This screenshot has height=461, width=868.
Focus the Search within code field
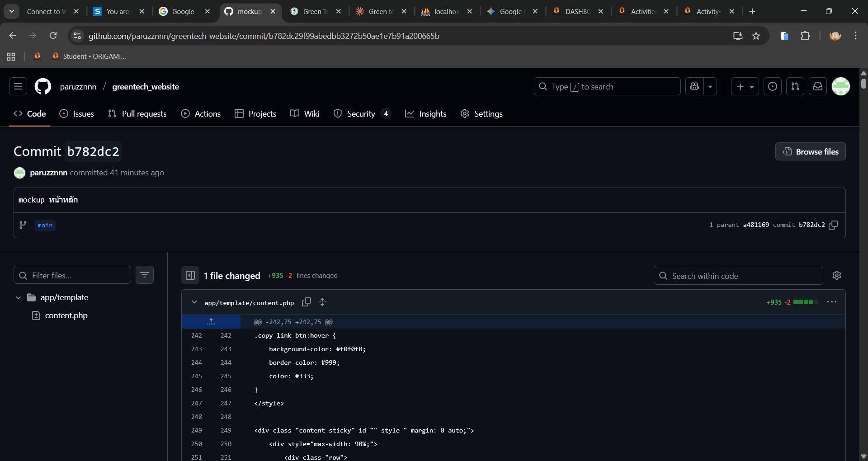[x=738, y=276]
